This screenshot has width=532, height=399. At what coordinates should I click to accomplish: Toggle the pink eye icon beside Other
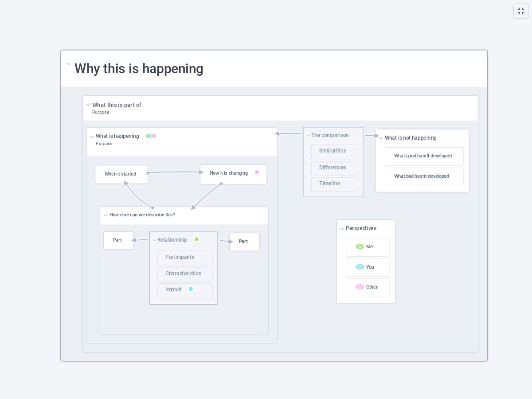[360, 287]
